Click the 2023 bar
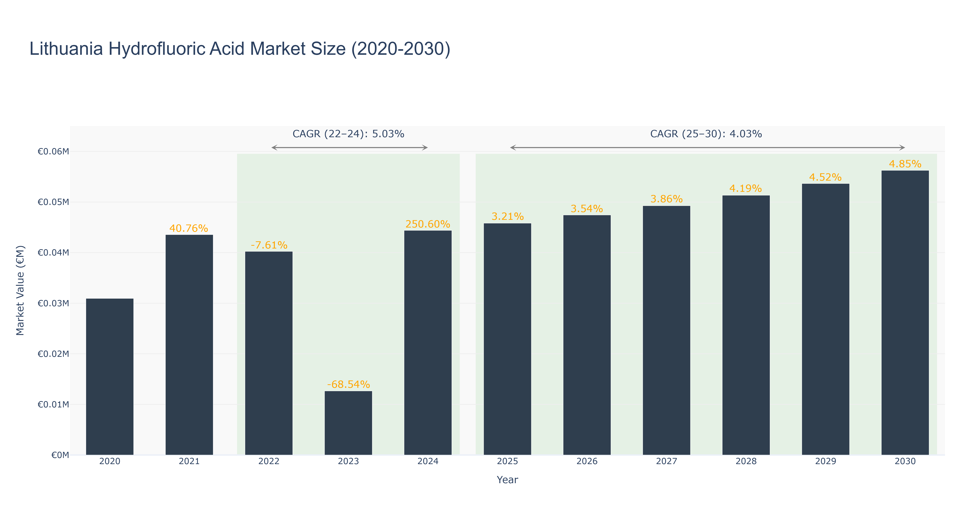The image size is (980, 525). [348, 423]
